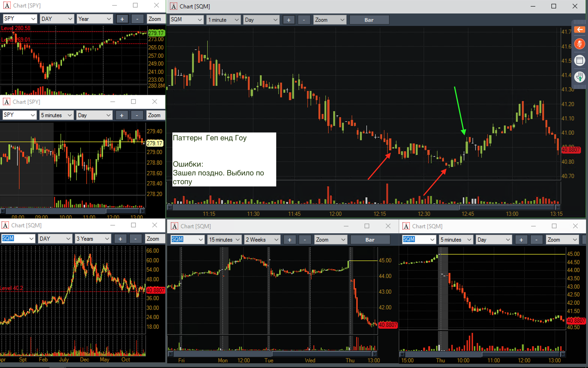Click the app logo in the SQM 3 Years chart title bar
This screenshot has width=588, height=368.
[5, 225]
